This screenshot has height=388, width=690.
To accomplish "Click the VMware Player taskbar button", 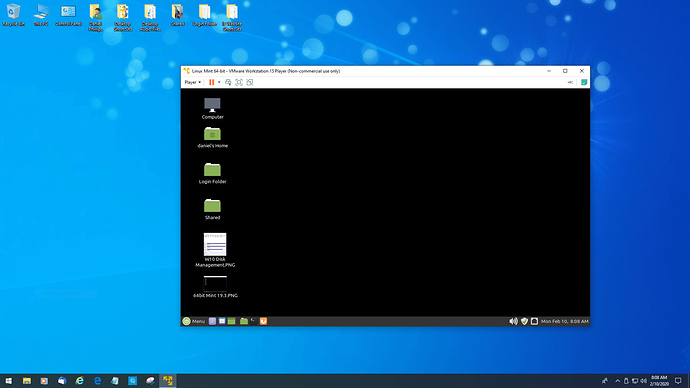I will (x=168, y=381).
